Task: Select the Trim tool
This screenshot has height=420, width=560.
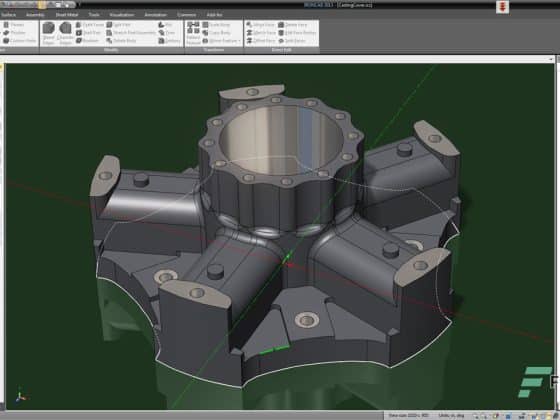Action: click(167, 32)
